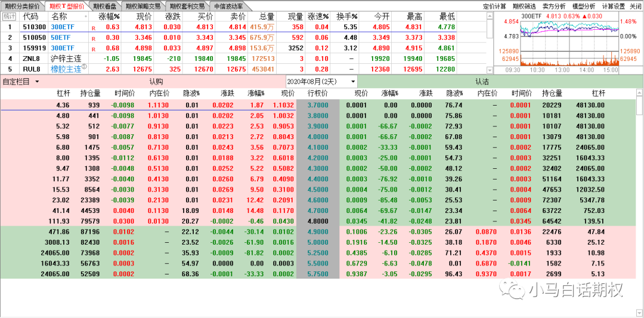The image size is (644, 318).
Task: Open 自定栏目 dropdown
Action: click(21, 81)
